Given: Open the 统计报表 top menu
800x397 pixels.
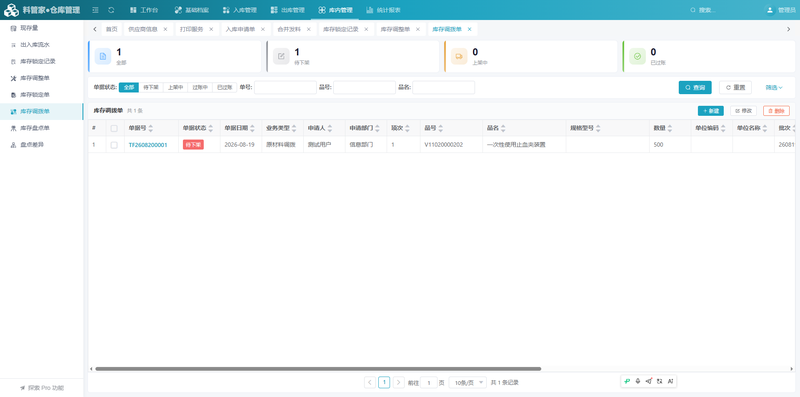Looking at the screenshot, I should coord(383,10).
